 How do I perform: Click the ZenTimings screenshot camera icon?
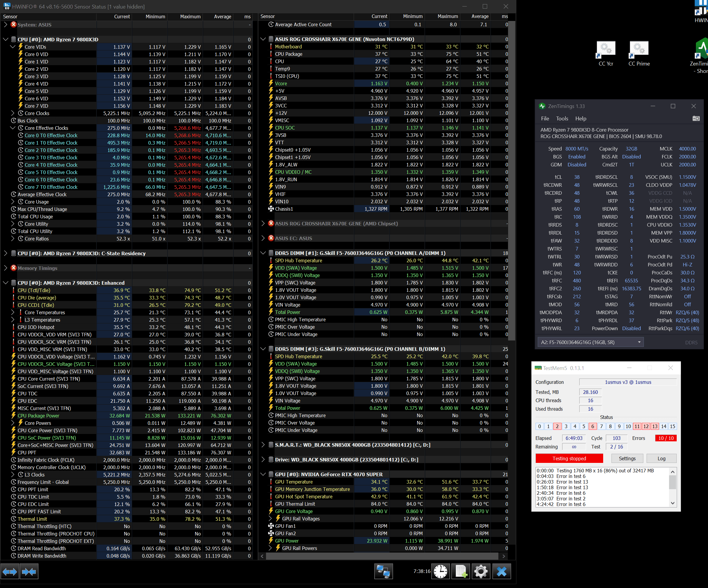pyautogui.click(x=696, y=118)
